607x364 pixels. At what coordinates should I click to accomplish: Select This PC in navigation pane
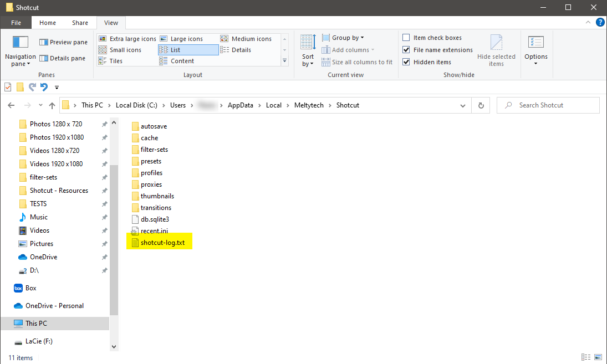click(55, 324)
